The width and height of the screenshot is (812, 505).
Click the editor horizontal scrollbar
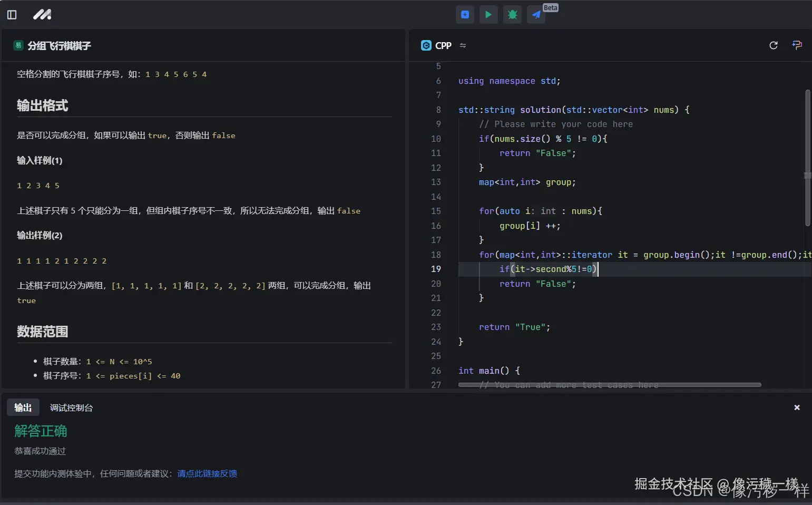pyautogui.click(x=610, y=385)
